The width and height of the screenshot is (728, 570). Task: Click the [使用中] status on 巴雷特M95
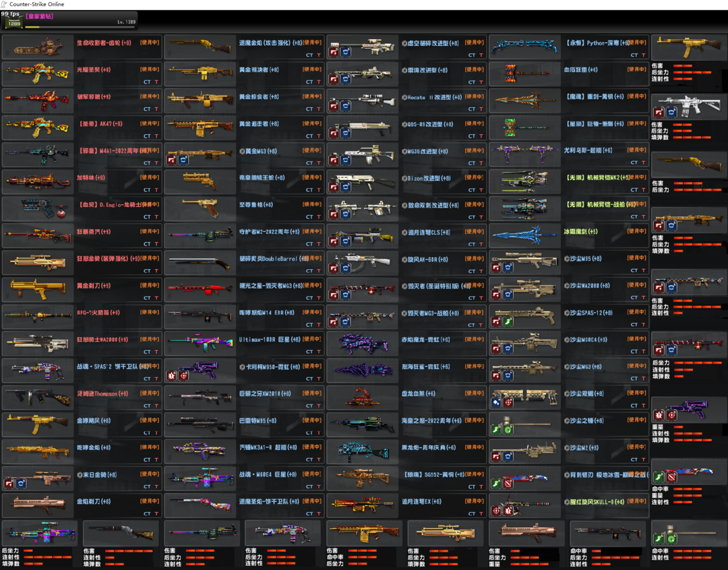click(311, 420)
